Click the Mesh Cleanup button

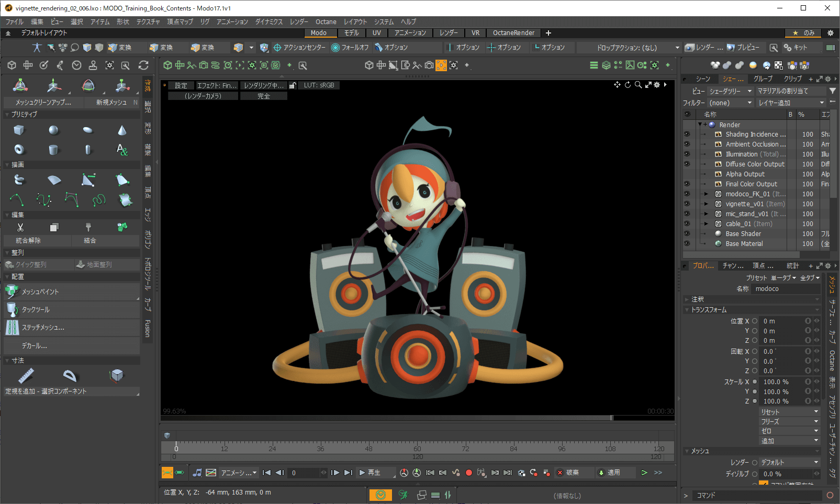pos(43,102)
